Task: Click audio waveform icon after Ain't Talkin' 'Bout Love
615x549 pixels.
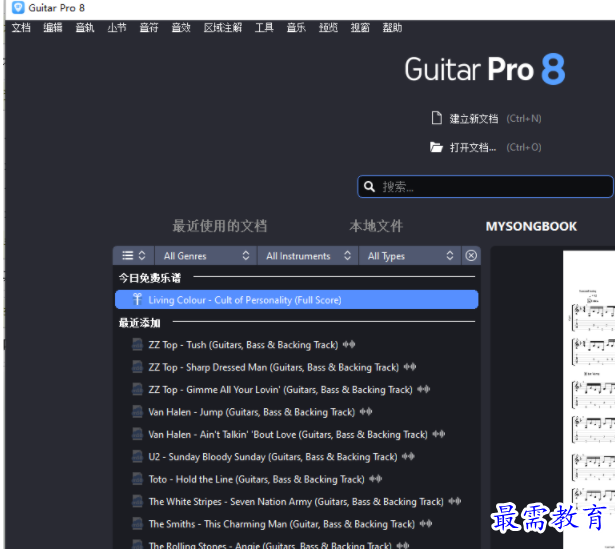Action: tap(439, 434)
